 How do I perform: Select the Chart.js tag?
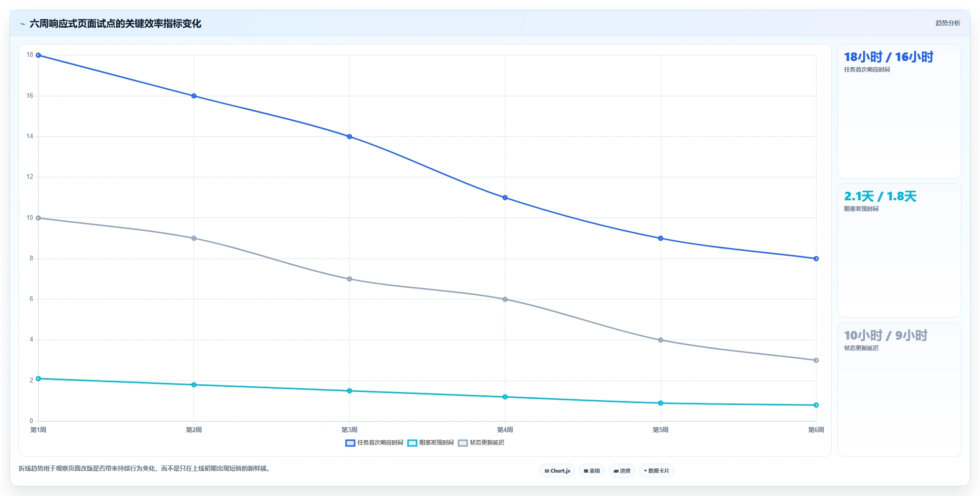[x=557, y=471]
